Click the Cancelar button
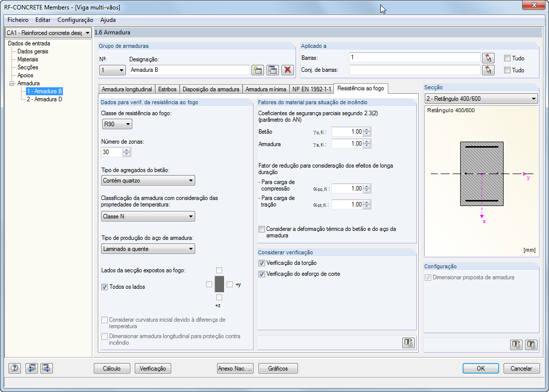549x392 pixels. (522, 368)
